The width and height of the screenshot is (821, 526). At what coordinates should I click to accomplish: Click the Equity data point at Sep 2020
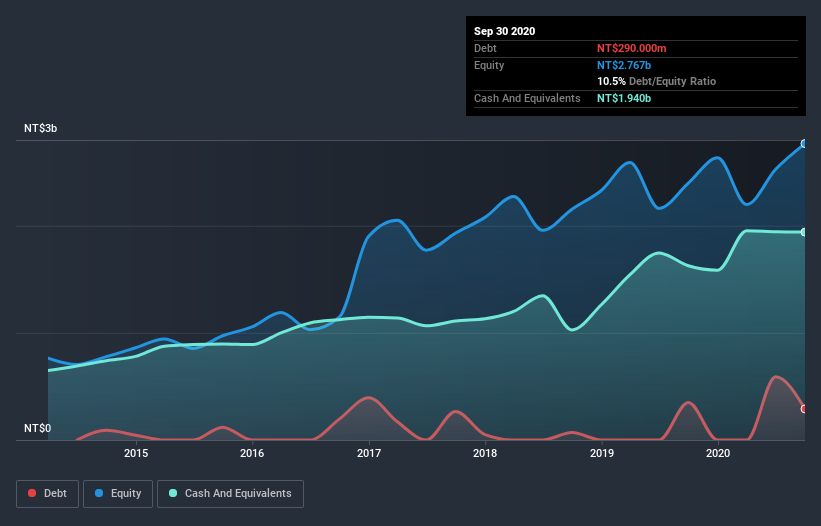point(804,143)
